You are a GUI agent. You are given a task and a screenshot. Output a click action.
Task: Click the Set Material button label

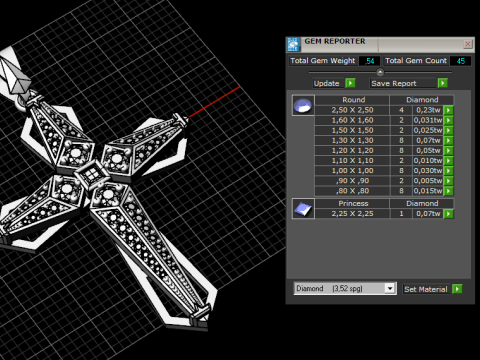coord(426,289)
